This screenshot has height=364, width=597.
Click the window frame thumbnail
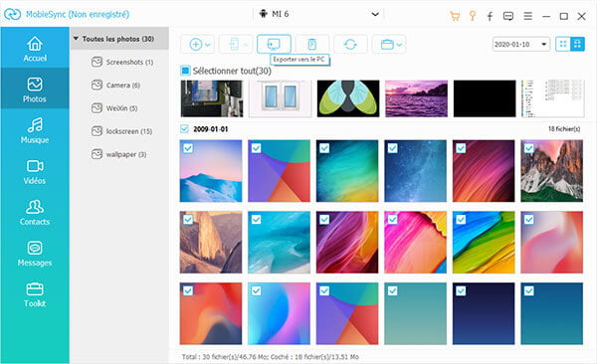tap(280, 98)
